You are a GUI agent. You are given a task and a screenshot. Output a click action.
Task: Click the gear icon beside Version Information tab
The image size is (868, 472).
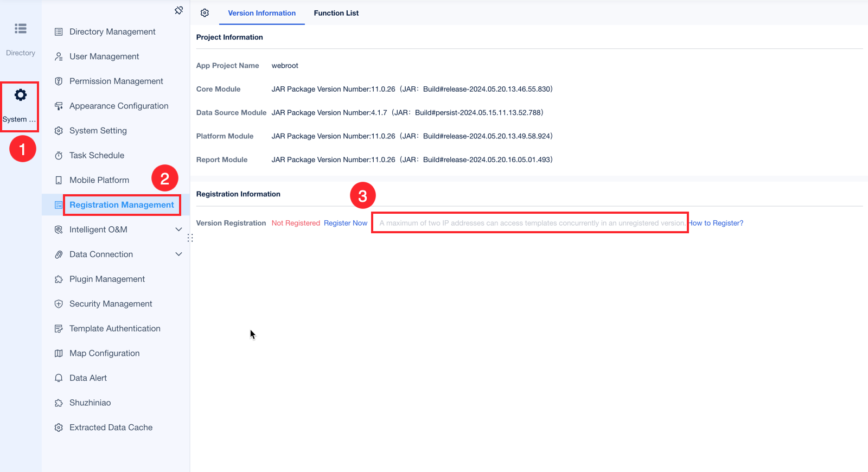point(205,13)
